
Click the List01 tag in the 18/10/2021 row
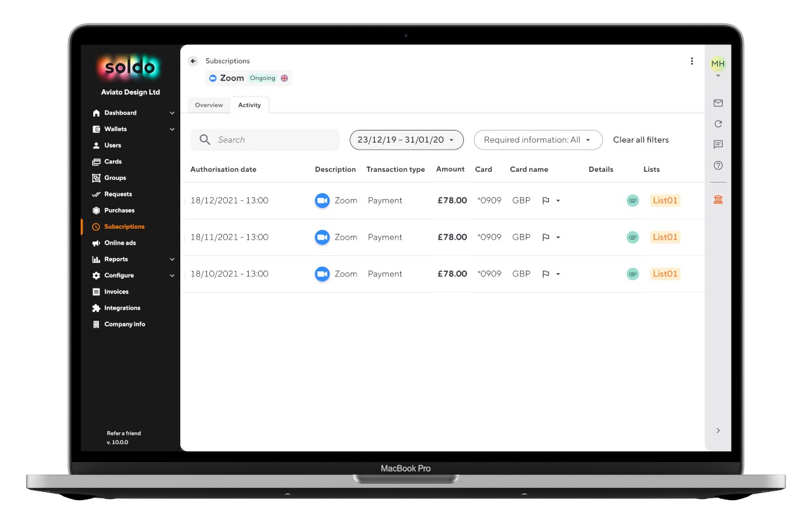665,274
